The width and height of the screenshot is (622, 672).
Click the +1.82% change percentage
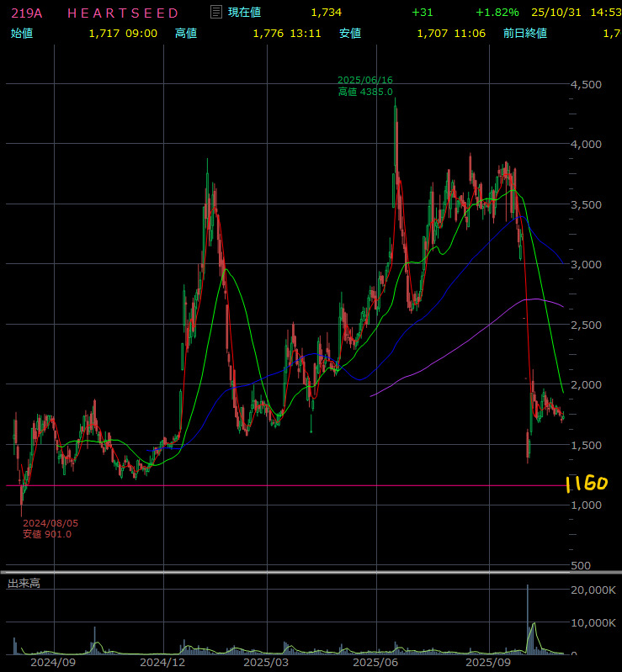(497, 13)
